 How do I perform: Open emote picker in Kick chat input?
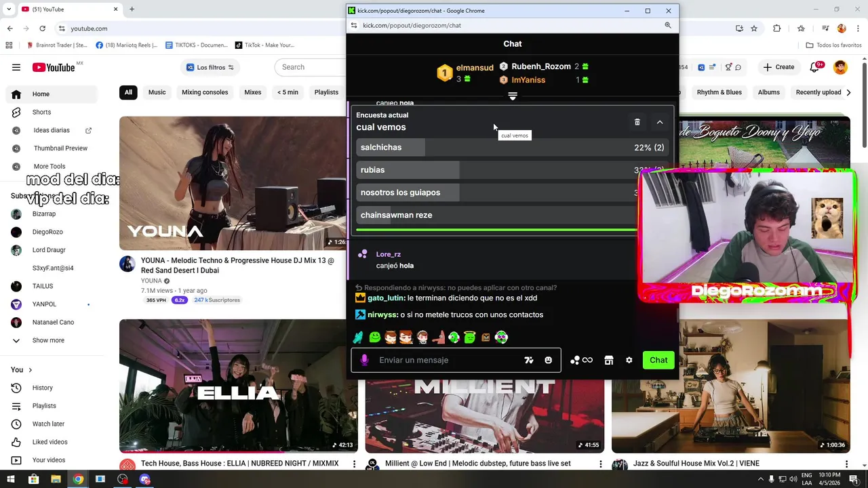(x=548, y=360)
